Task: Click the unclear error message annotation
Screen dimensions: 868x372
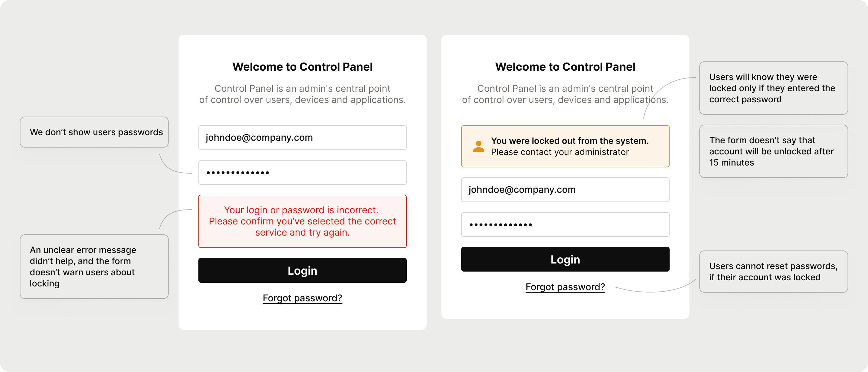Action: pos(94,267)
